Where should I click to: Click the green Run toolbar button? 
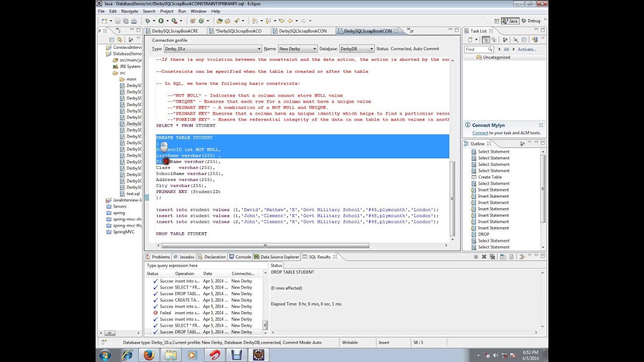point(161,21)
